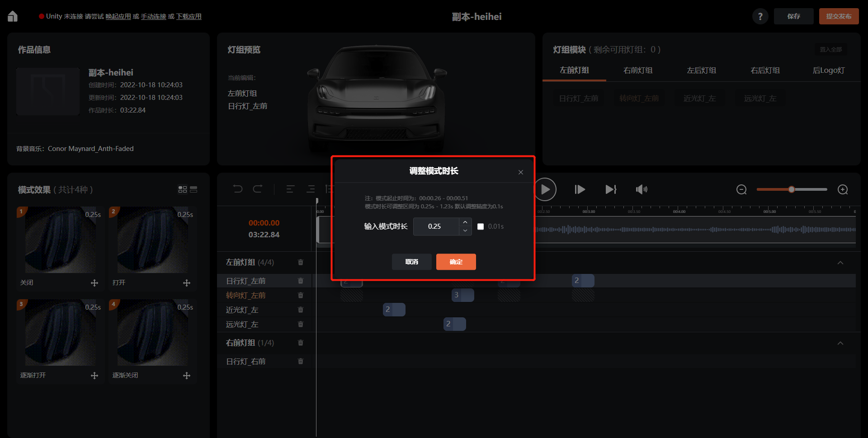Click the zoom out timeline icon
868x438 pixels.
click(x=741, y=189)
